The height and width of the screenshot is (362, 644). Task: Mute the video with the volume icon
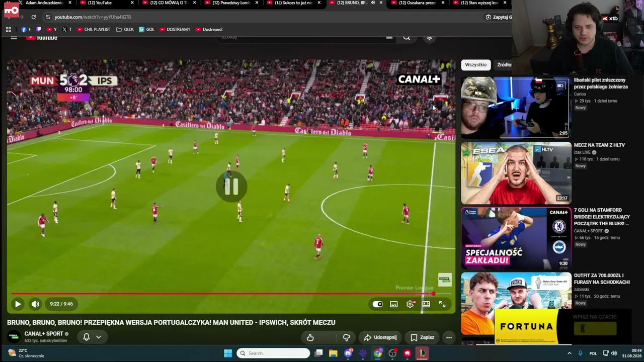click(35, 304)
